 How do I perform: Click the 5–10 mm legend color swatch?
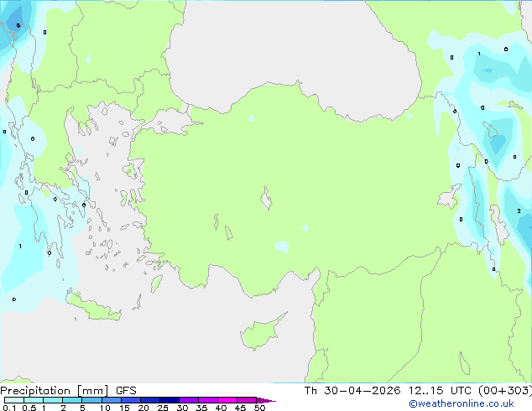(x=91, y=400)
